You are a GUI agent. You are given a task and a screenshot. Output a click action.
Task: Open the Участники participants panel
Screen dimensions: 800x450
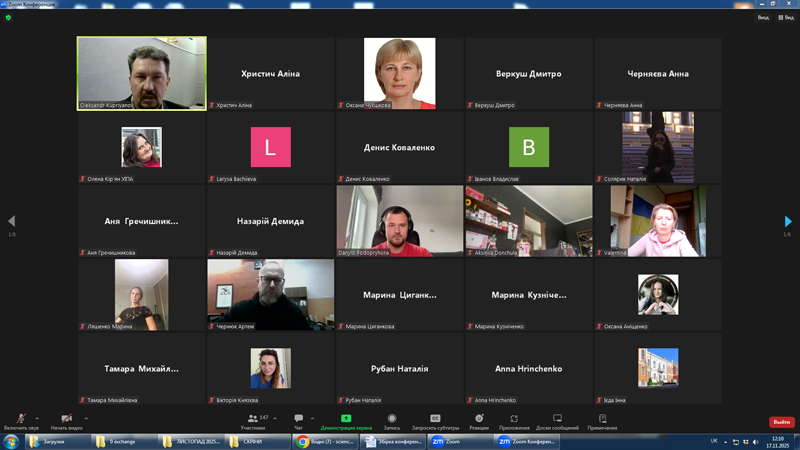click(x=252, y=419)
